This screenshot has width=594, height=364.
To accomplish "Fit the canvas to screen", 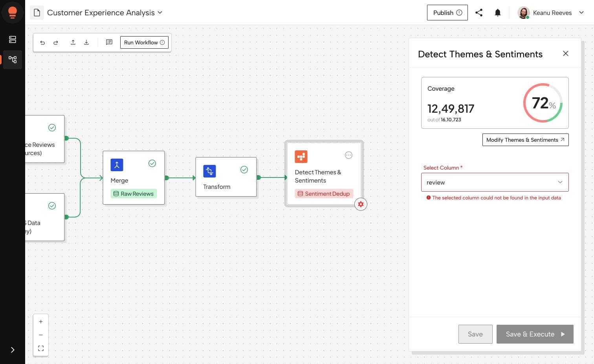I will point(41,348).
